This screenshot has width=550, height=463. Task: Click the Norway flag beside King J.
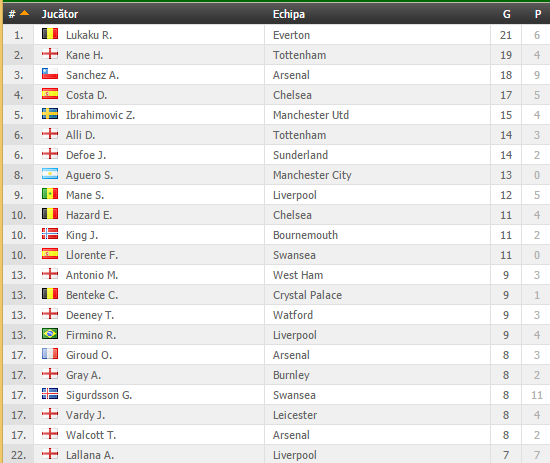(50, 234)
